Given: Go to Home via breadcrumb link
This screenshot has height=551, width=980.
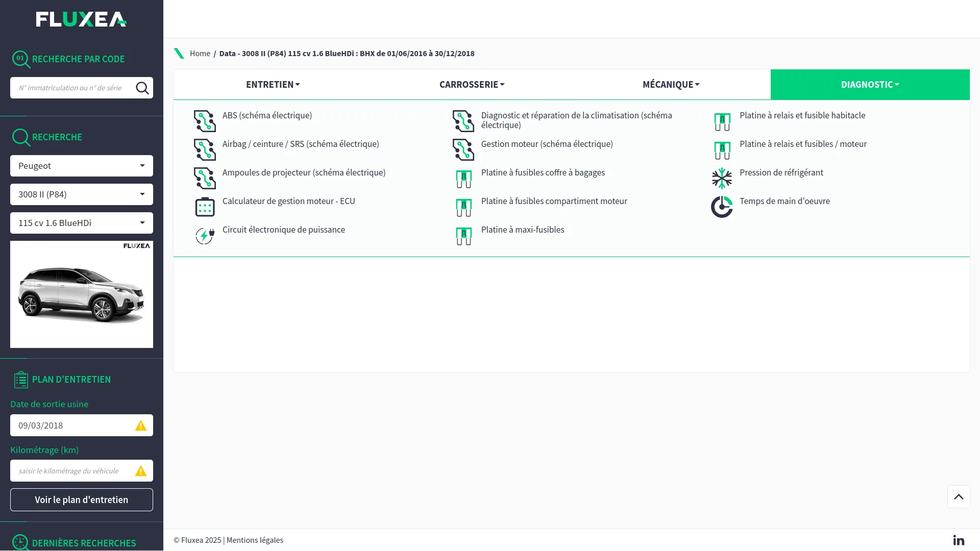Looking at the screenshot, I should (200, 54).
